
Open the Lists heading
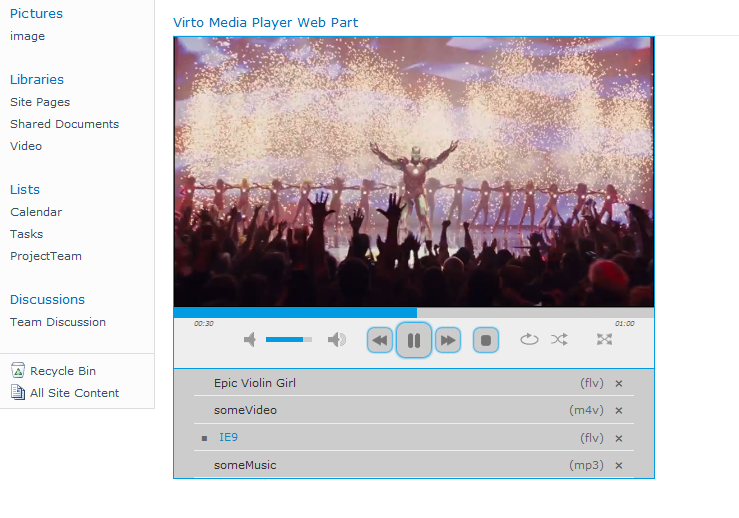click(25, 189)
